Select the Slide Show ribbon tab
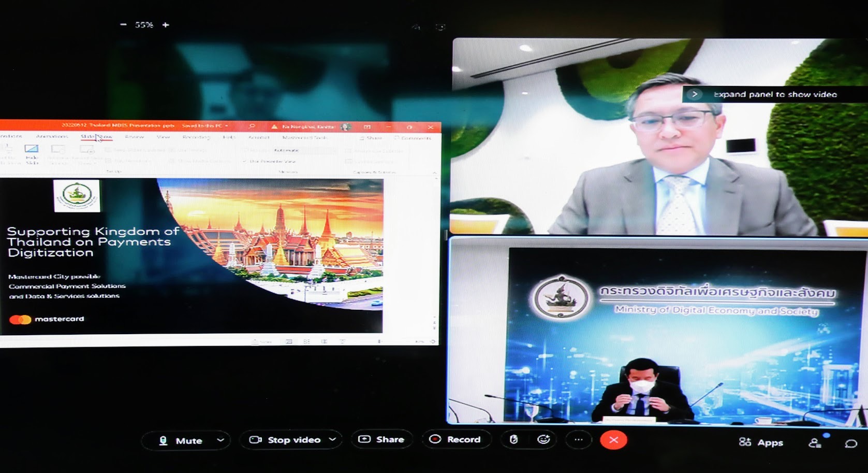This screenshot has height=473, width=868. (x=96, y=137)
